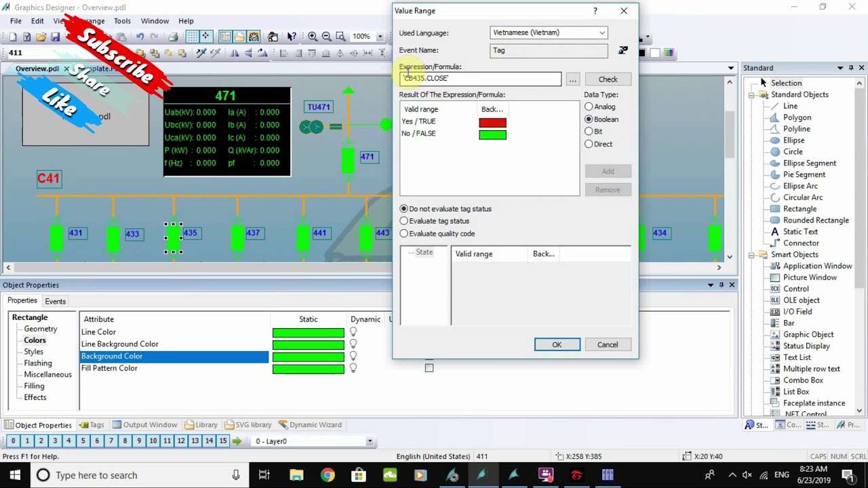Collapse the Standard Objects tree node
This screenshot has width=868, height=488.
coord(752,95)
